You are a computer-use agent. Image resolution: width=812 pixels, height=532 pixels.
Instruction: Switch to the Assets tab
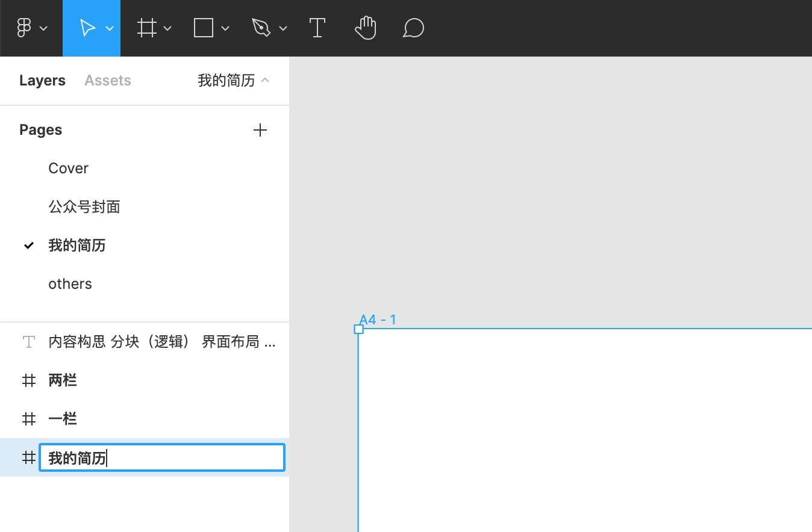(x=107, y=80)
